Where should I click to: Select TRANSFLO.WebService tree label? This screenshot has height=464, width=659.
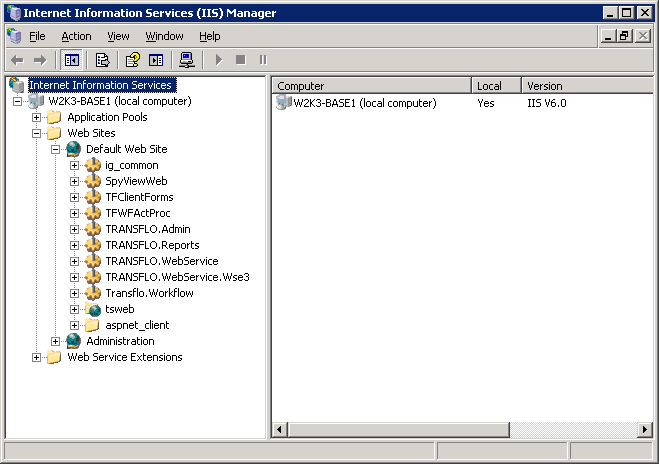click(x=162, y=261)
